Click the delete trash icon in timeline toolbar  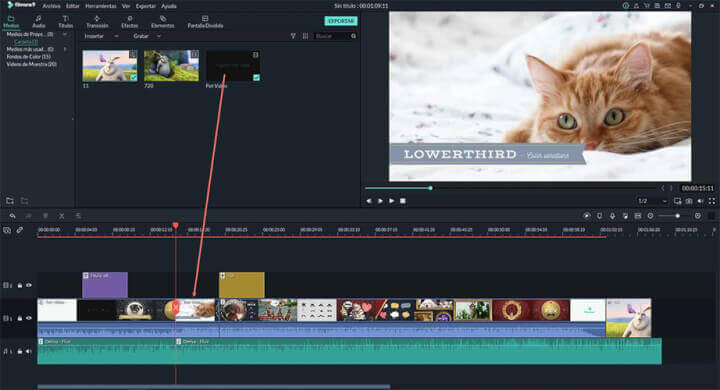coord(45,215)
